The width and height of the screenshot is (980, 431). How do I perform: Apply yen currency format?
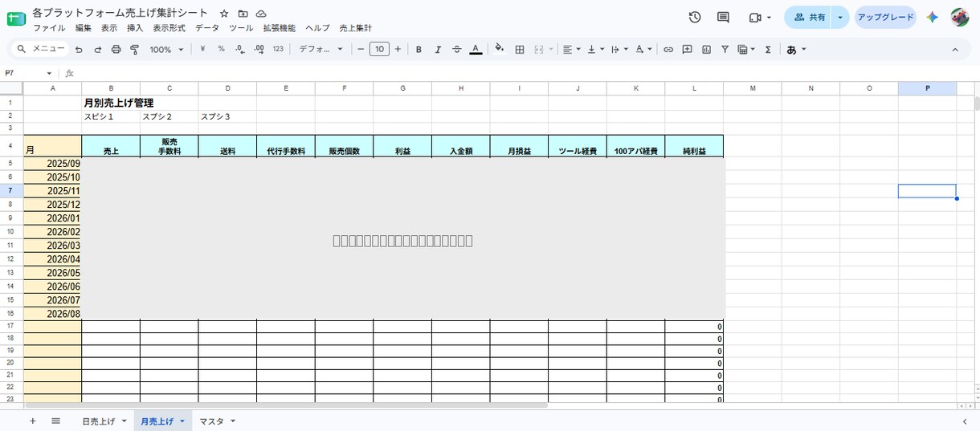[203, 49]
